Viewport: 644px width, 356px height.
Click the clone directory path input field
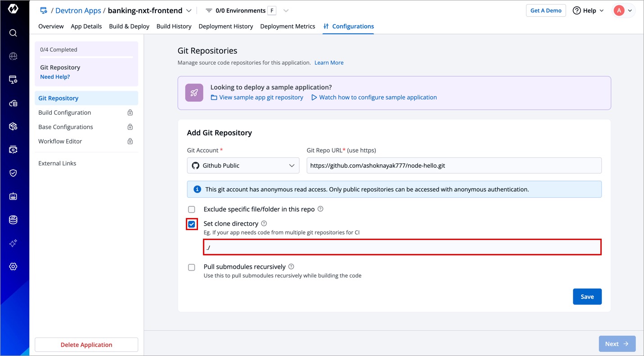tap(402, 247)
